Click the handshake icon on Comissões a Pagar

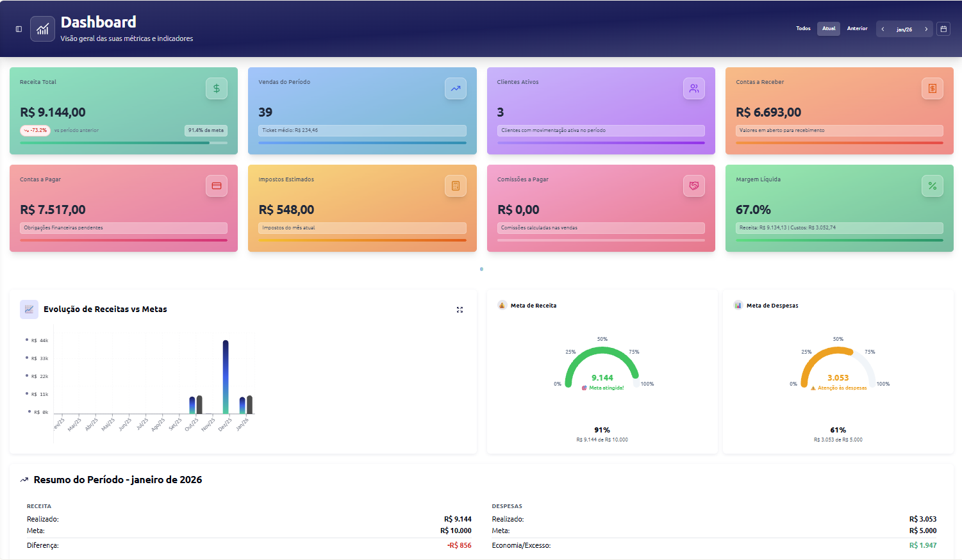pos(694,186)
